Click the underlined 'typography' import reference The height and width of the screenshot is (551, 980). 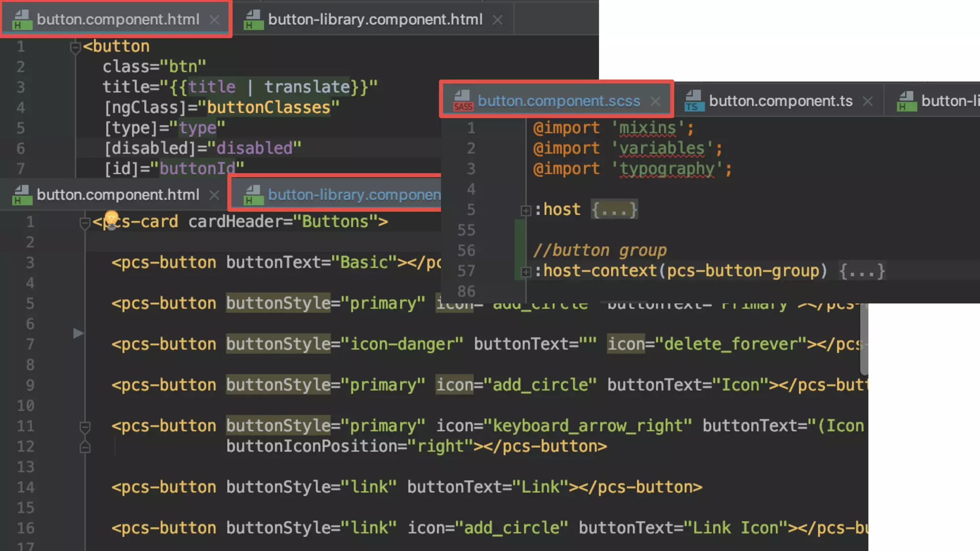tap(667, 169)
